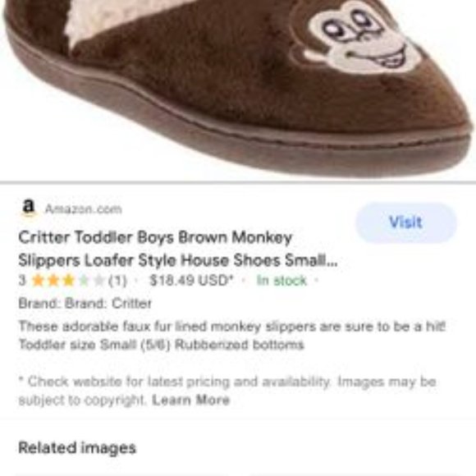476x476 pixels.
Task: Select the Amazon.com source name
Action: click(84, 208)
